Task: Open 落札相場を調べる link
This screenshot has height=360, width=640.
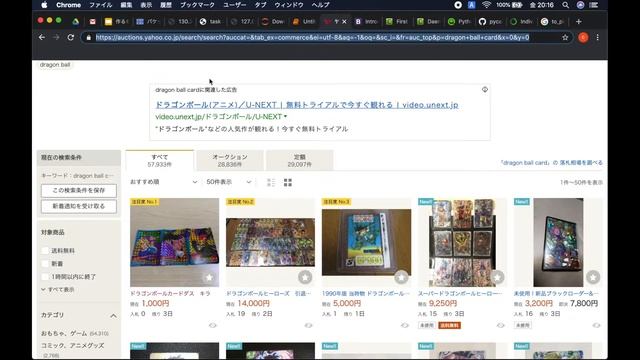Action: (x=581, y=162)
